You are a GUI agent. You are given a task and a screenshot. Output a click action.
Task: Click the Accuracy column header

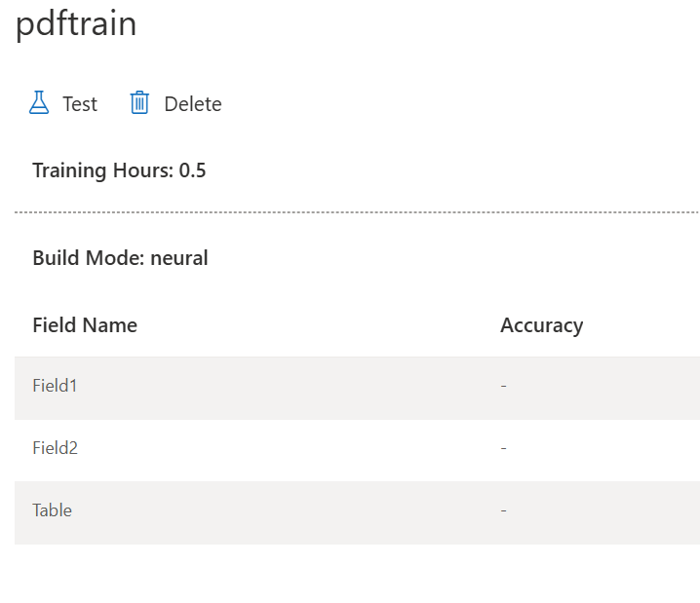pyautogui.click(x=541, y=326)
